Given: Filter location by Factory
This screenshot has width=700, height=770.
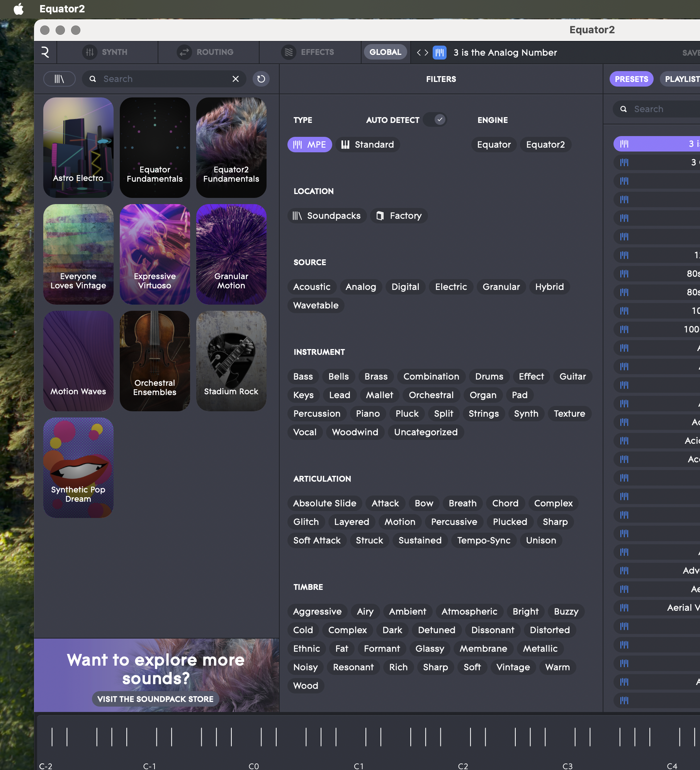Looking at the screenshot, I should tap(399, 216).
